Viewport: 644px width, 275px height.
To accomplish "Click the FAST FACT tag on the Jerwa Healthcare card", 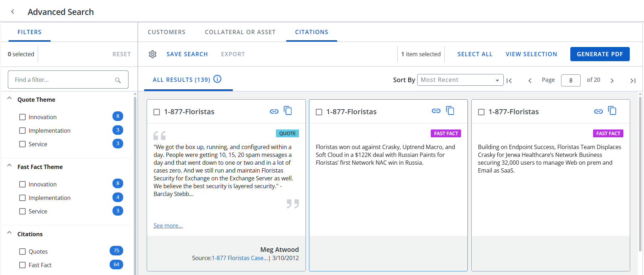I will (x=608, y=133).
